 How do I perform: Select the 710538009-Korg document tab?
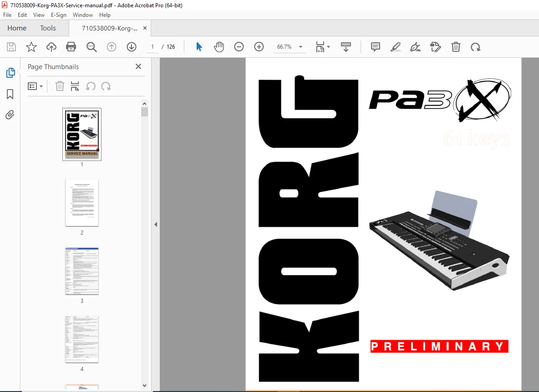(109, 28)
